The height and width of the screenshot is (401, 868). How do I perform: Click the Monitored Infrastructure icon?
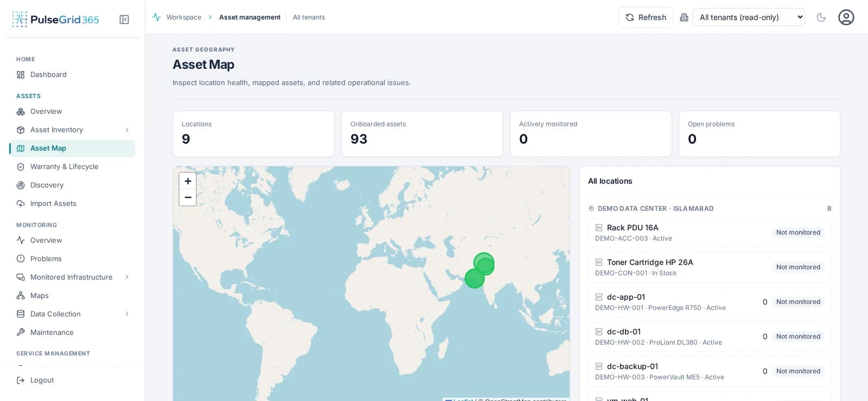pyautogui.click(x=21, y=277)
